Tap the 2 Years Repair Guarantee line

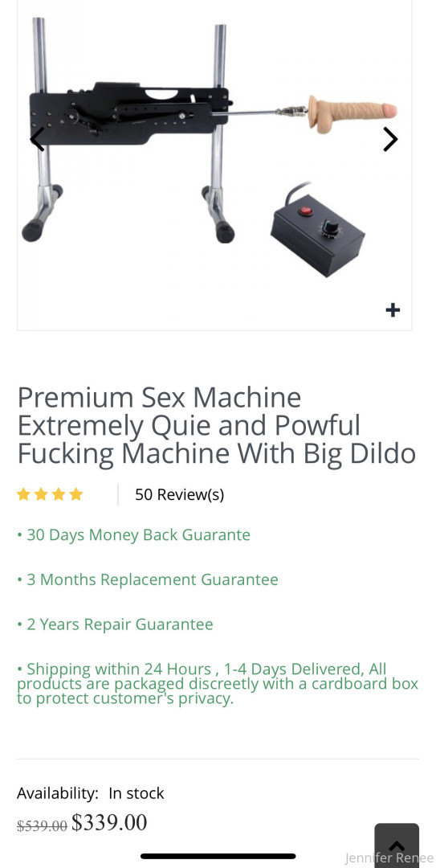click(x=115, y=624)
